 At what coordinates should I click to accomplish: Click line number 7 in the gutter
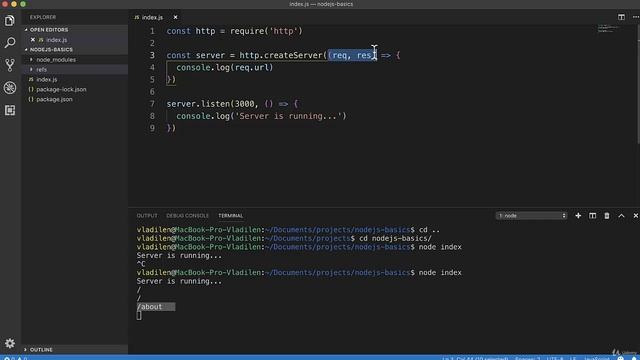[x=152, y=104]
